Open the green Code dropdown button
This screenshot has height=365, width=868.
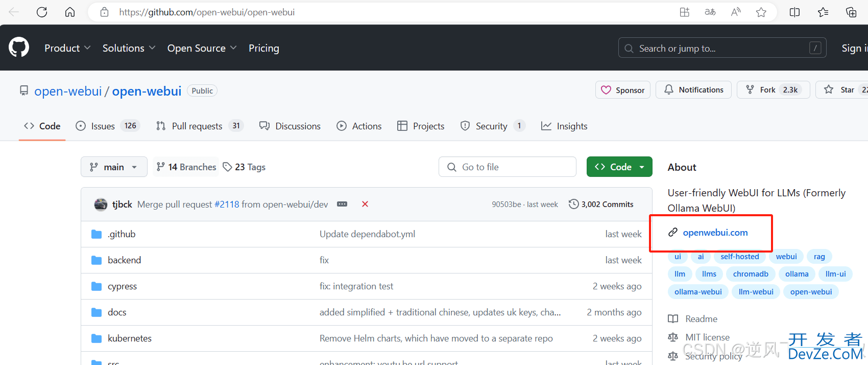click(619, 167)
